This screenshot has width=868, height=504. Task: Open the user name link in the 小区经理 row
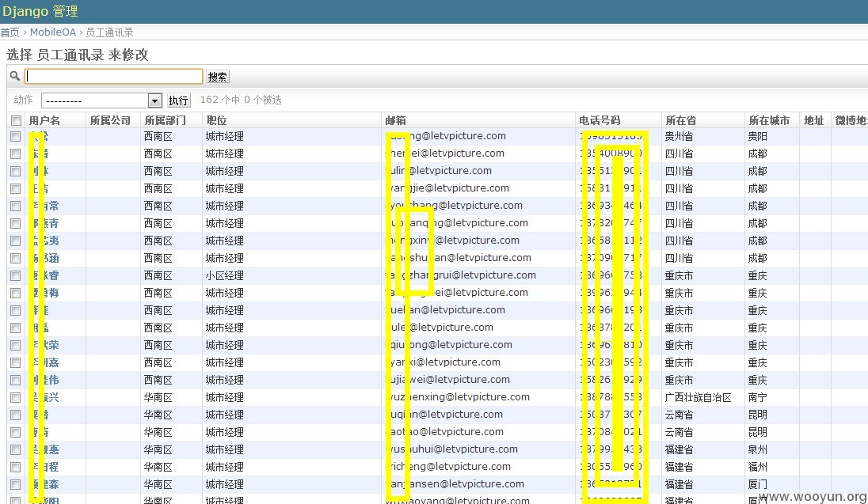[x=44, y=275]
